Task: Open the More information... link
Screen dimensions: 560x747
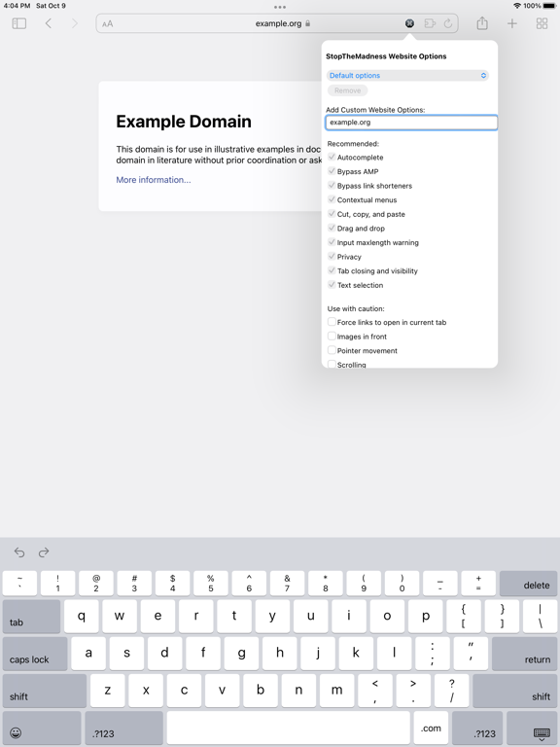Action: 154,180
